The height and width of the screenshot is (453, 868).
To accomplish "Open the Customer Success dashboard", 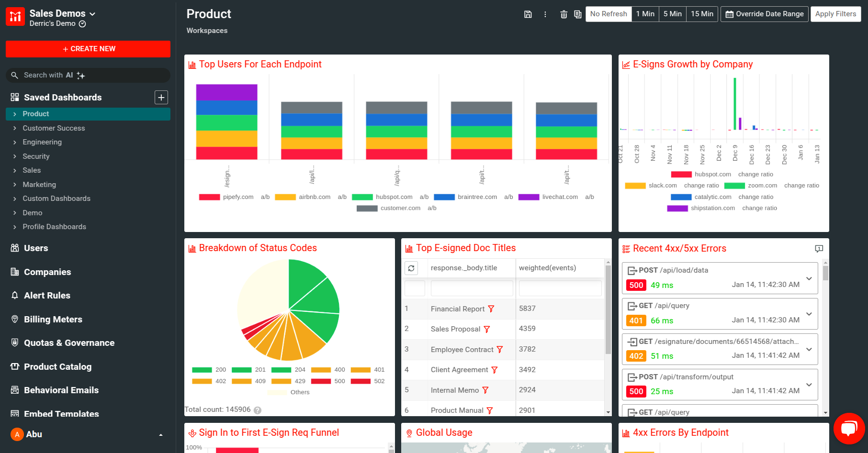I will pyautogui.click(x=55, y=128).
